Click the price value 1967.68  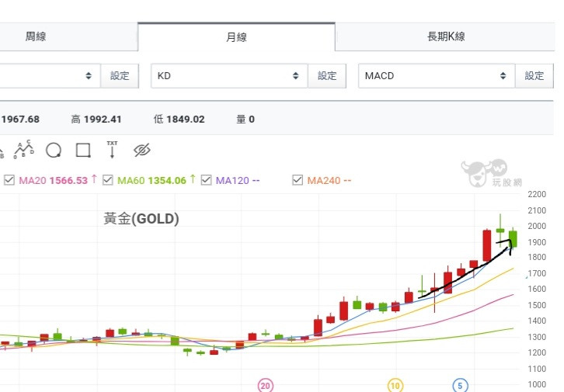click(20, 120)
